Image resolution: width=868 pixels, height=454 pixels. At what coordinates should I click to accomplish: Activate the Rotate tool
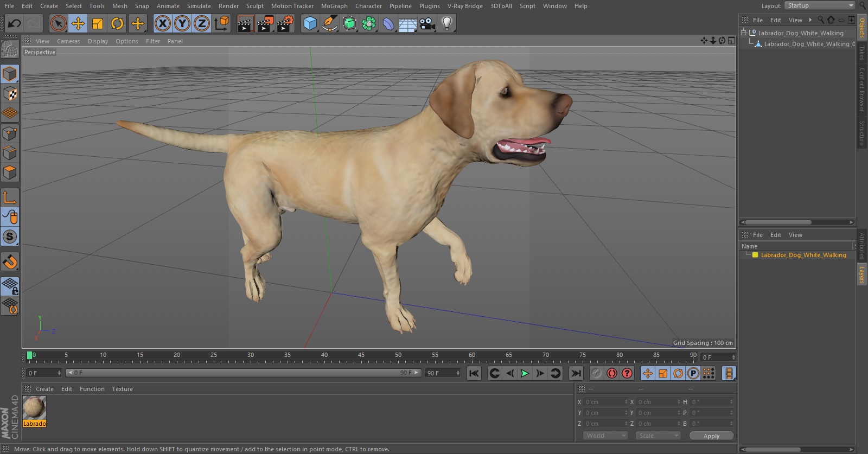coord(117,23)
